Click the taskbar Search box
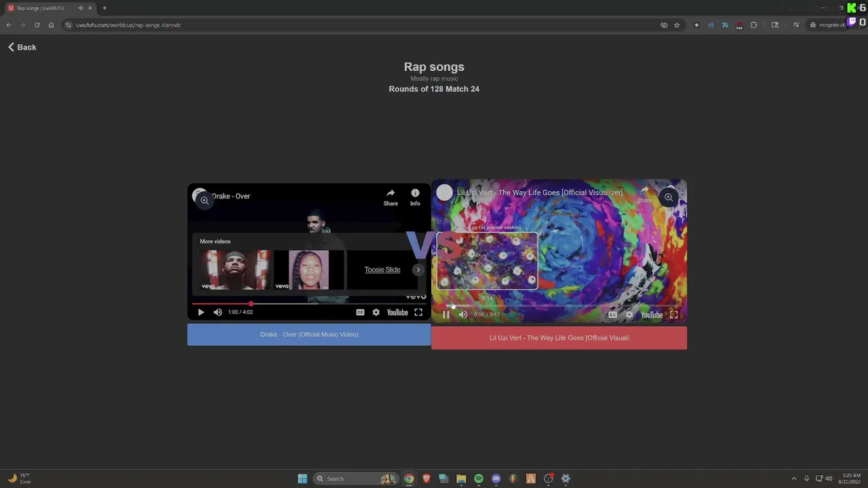 click(356, 479)
